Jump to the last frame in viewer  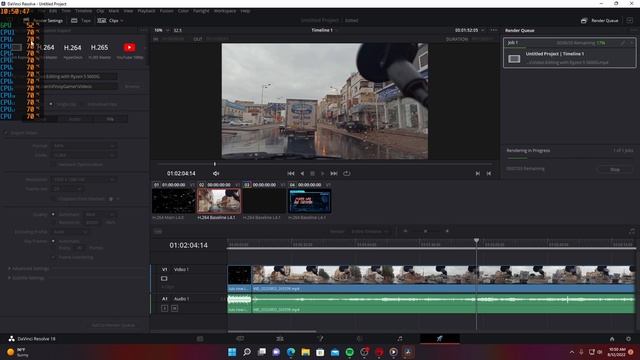click(x=334, y=173)
